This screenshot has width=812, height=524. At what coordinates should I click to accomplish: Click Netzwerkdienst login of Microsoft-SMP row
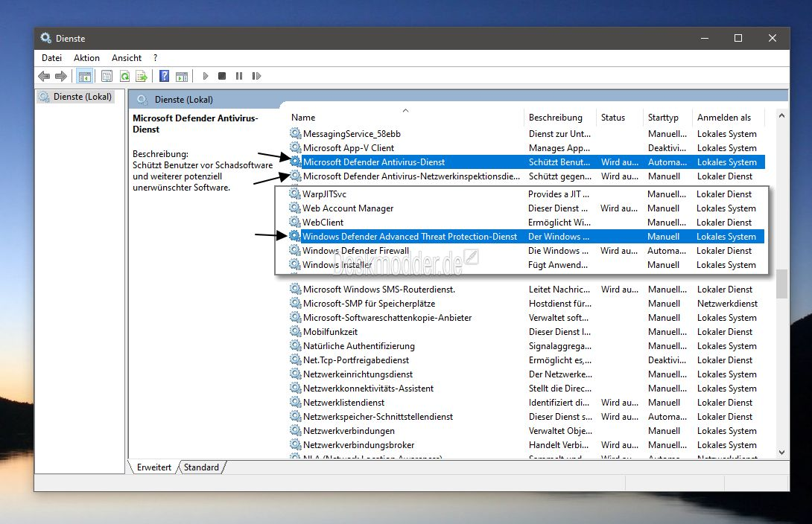click(x=727, y=303)
